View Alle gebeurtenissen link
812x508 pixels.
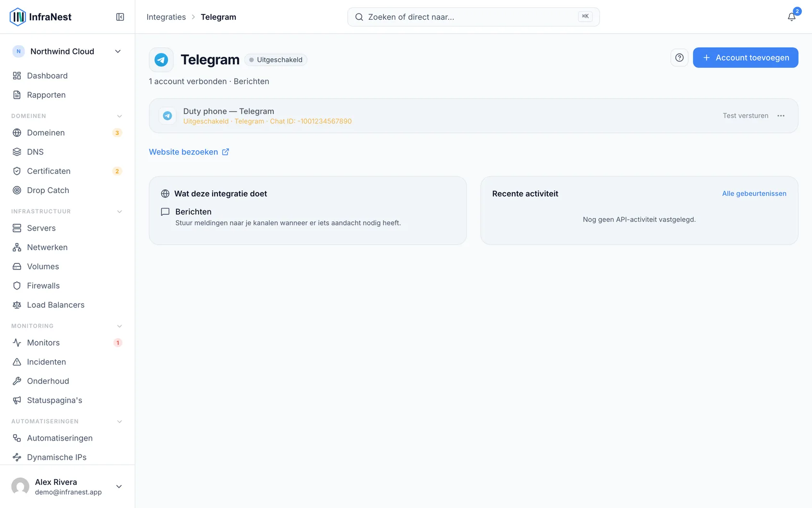coord(754,194)
